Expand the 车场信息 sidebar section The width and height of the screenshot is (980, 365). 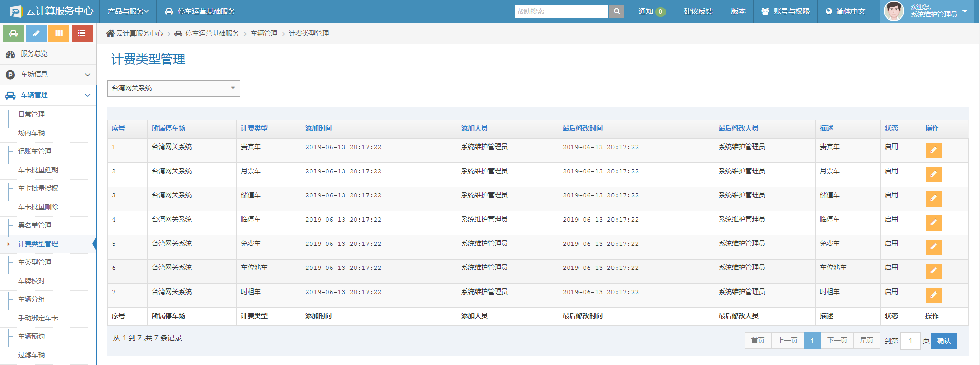[48, 75]
